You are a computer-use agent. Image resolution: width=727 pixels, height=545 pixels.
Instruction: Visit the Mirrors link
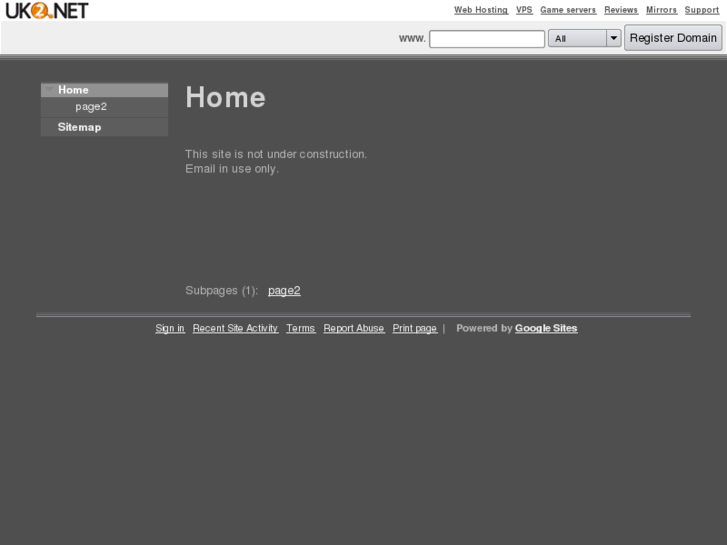tap(661, 10)
